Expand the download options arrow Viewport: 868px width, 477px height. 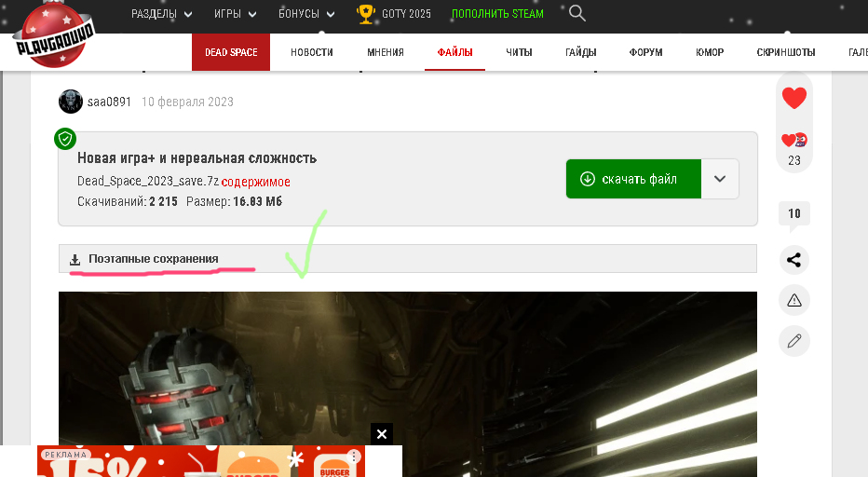click(x=720, y=179)
